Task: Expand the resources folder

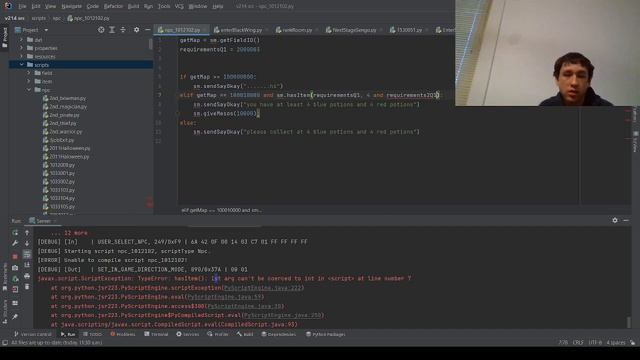Action: (22, 56)
